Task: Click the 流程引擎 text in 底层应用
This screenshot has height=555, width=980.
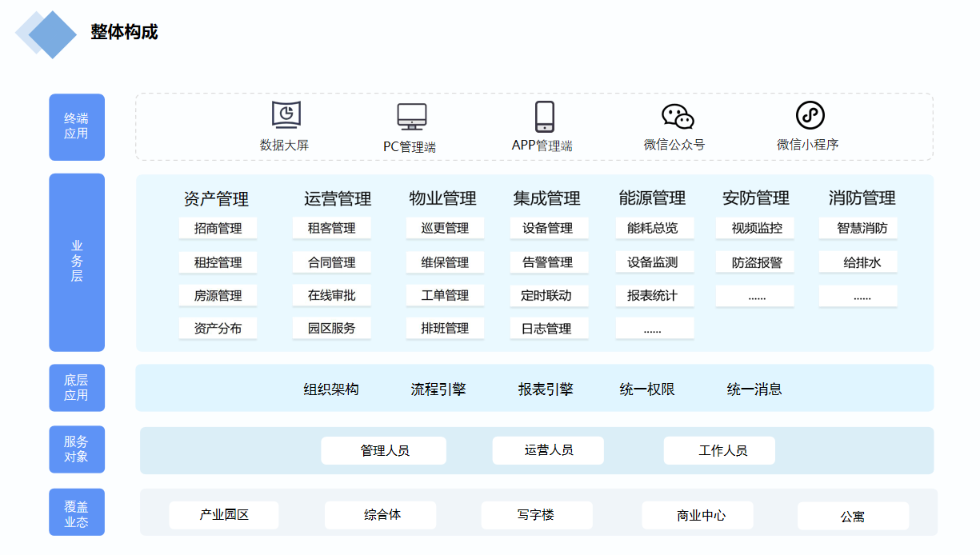Action: [438, 389]
